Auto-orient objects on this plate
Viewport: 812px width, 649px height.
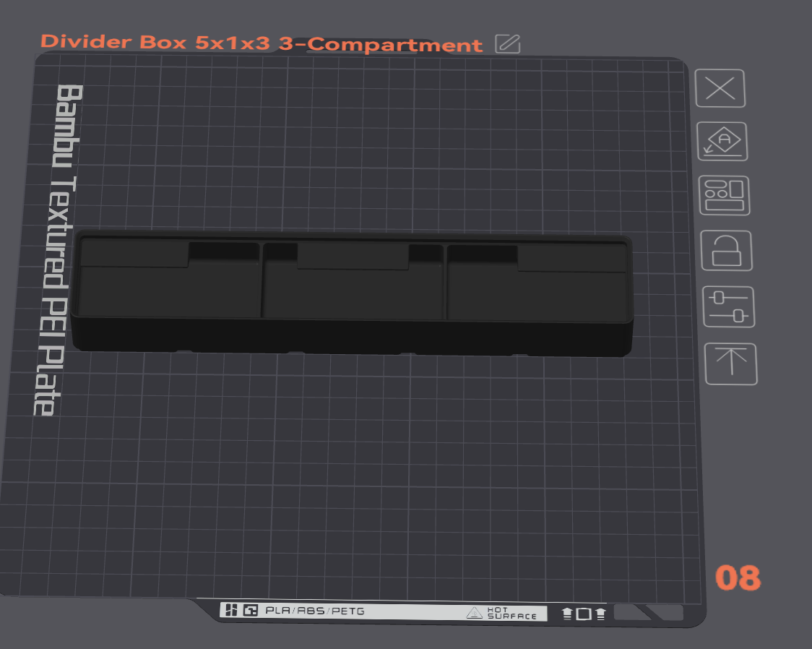(x=722, y=142)
